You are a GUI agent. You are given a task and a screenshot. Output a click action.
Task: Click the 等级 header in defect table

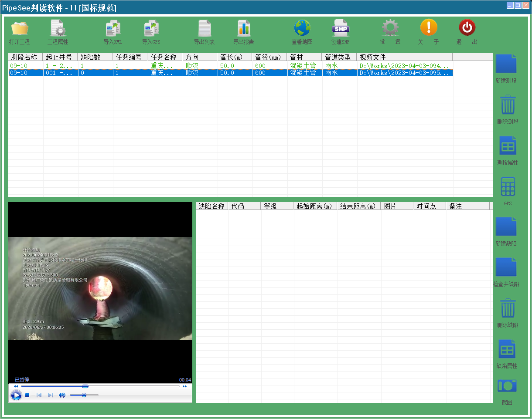(277, 206)
